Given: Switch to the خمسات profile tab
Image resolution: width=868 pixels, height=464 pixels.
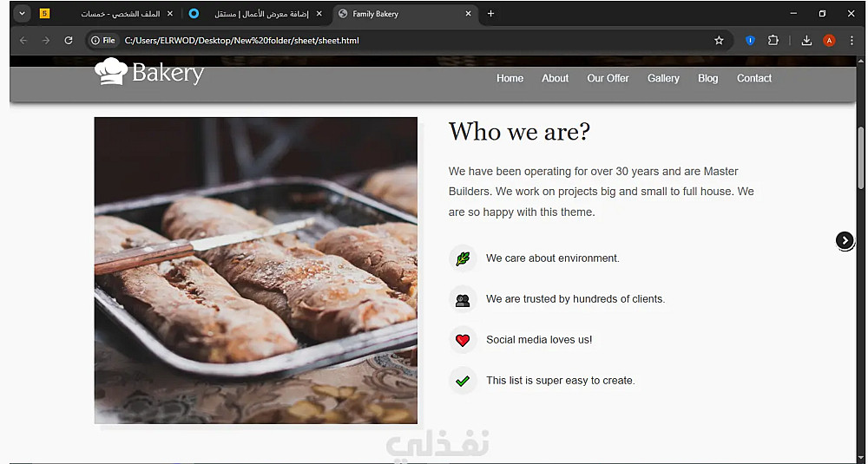Looking at the screenshot, I should (x=108, y=14).
